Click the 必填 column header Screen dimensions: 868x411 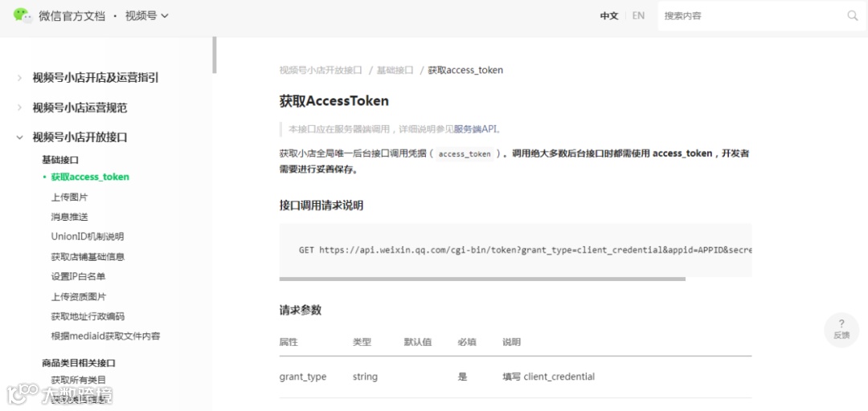pyautogui.click(x=467, y=342)
